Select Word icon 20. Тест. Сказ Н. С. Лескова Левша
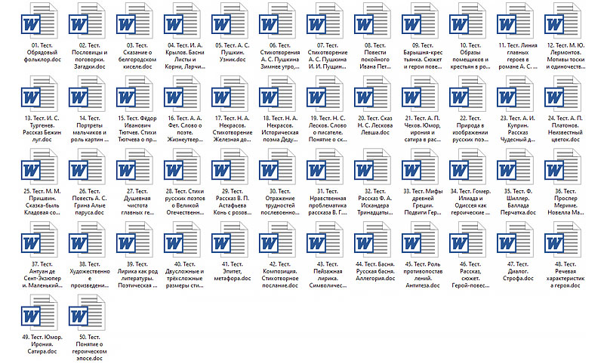The height and width of the screenshot is (364, 604). tap(372, 94)
